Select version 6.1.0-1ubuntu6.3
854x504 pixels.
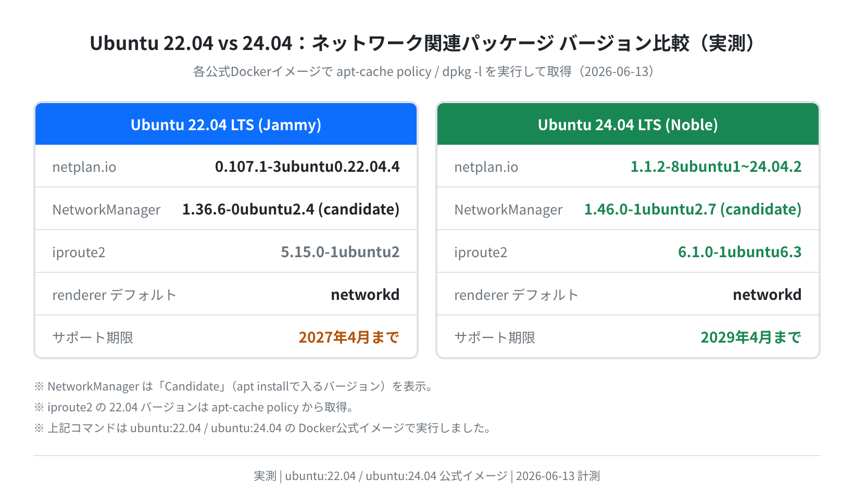pyautogui.click(x=739, y=252)
